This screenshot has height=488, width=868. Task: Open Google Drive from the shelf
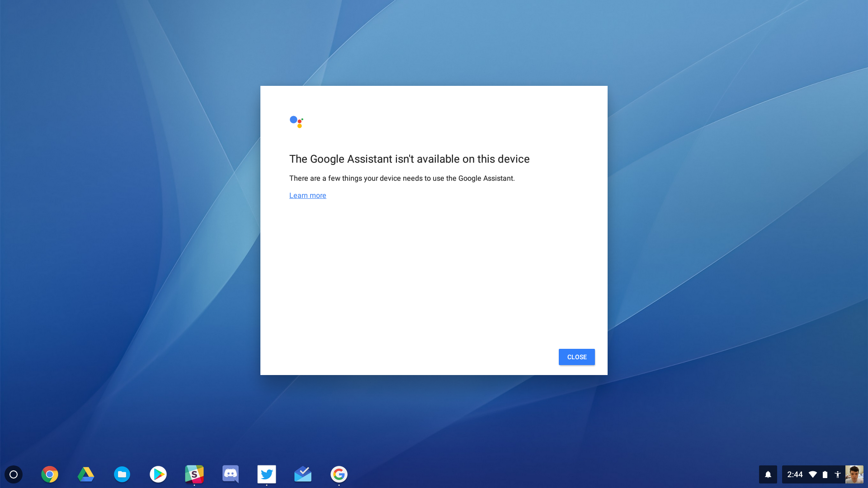(86, 474)
